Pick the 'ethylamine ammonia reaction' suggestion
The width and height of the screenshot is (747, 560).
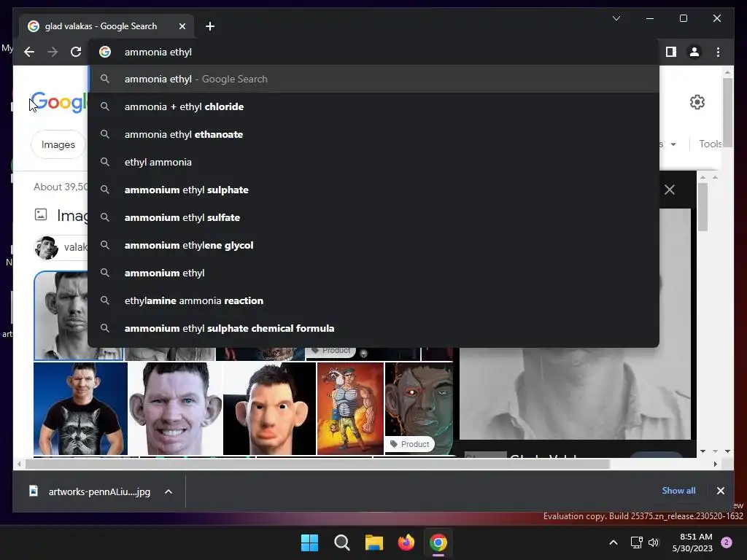tap(373, 300)
